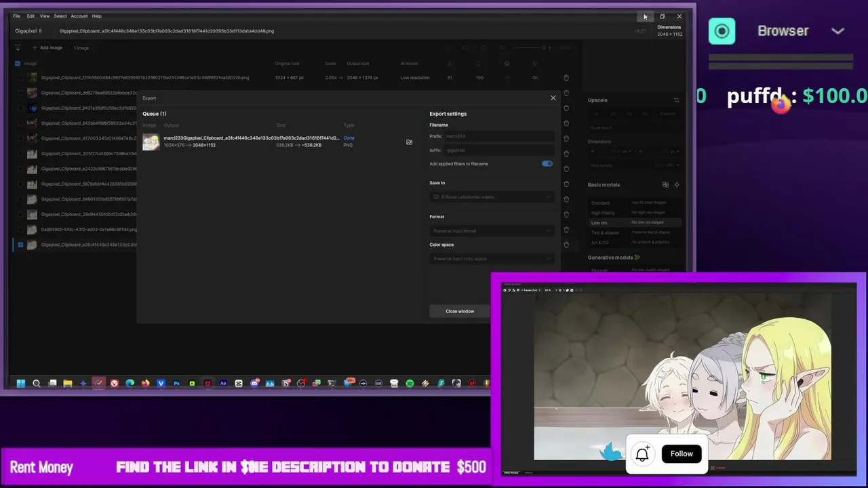Click the green recording icon beside Browser

(722, 31)
